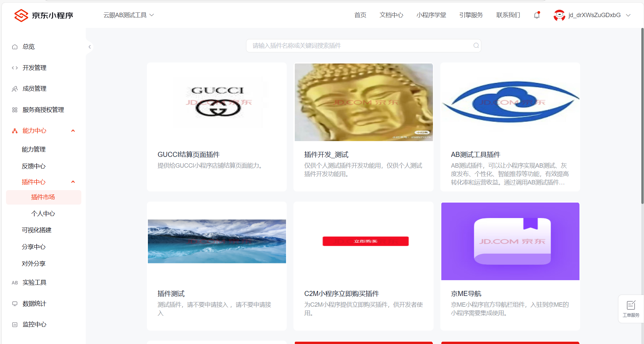Click the 京东小程序 logo

44,15
